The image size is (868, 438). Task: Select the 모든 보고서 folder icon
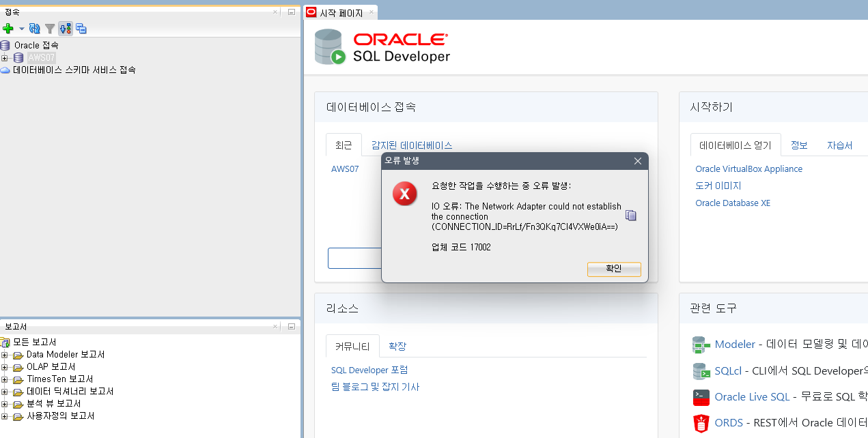[5, 342]
